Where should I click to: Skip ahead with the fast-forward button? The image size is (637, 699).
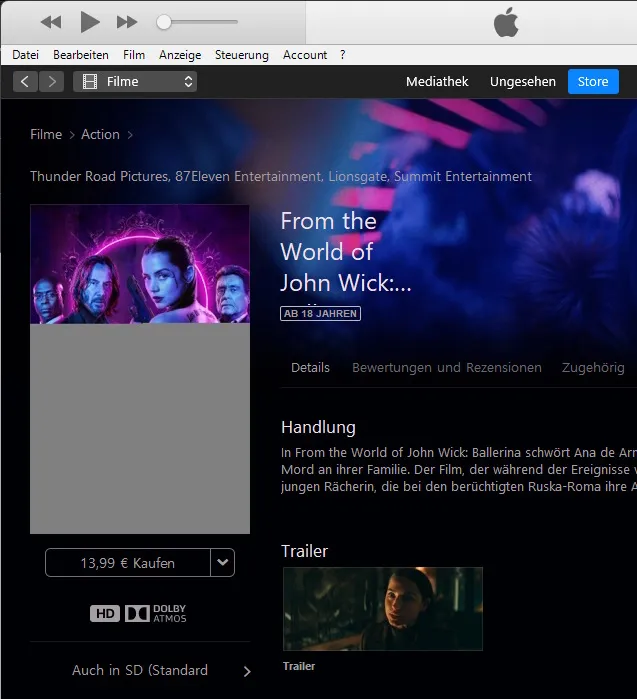tap(127, 22)
